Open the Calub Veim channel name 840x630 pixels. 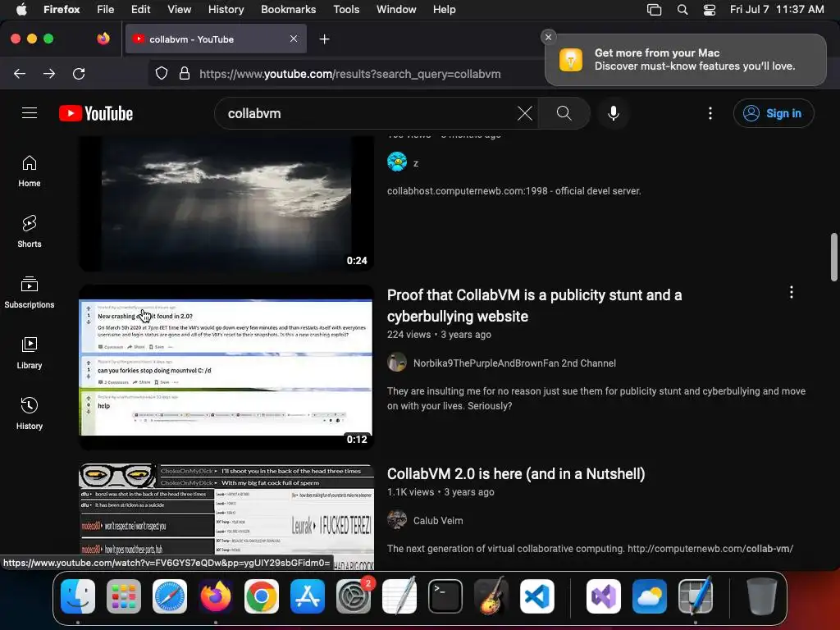(438, 520)
